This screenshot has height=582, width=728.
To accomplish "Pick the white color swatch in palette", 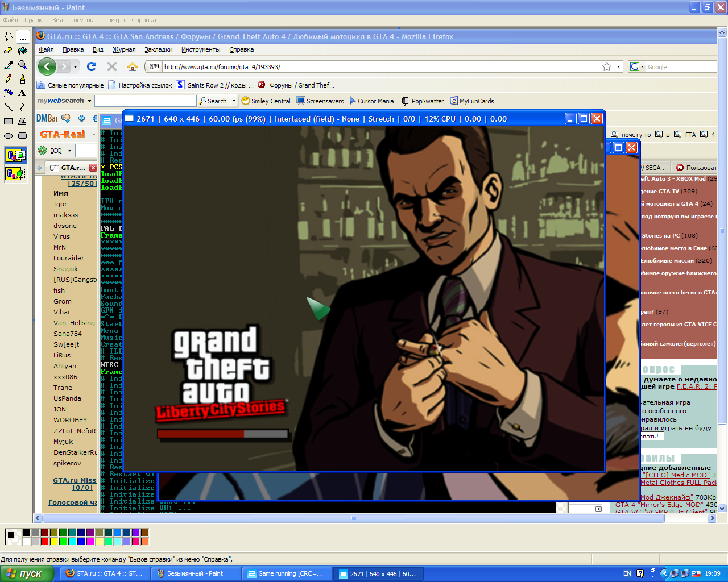I will click(x=28, y=541).
